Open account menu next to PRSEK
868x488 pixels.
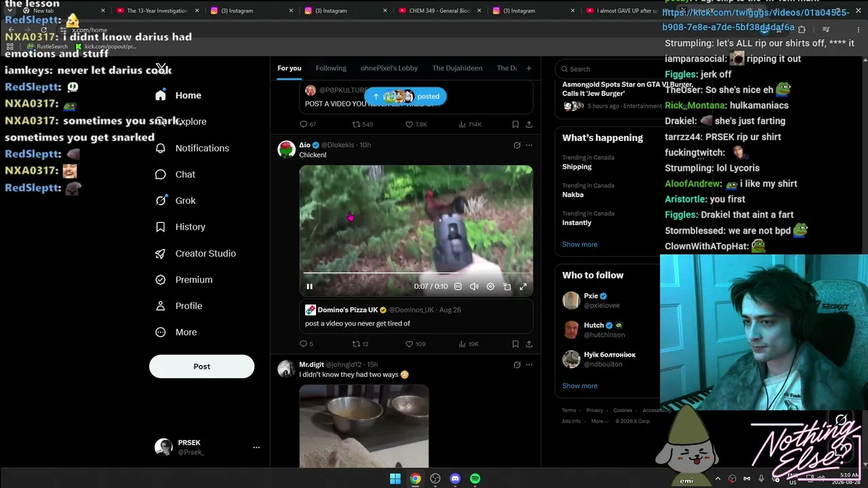(256, 447)
